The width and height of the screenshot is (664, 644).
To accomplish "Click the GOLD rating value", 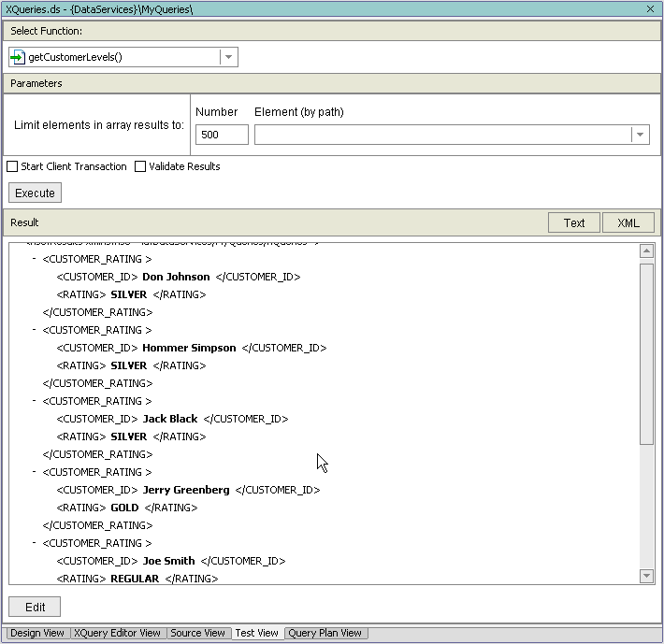I will pyautogui.click(x=124, y=508).
